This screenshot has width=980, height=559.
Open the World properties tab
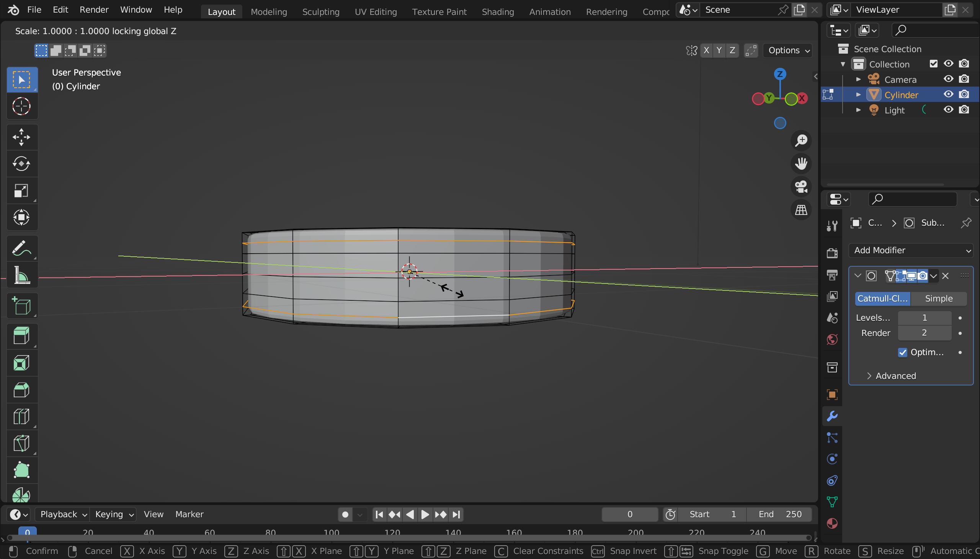[832, 339]
